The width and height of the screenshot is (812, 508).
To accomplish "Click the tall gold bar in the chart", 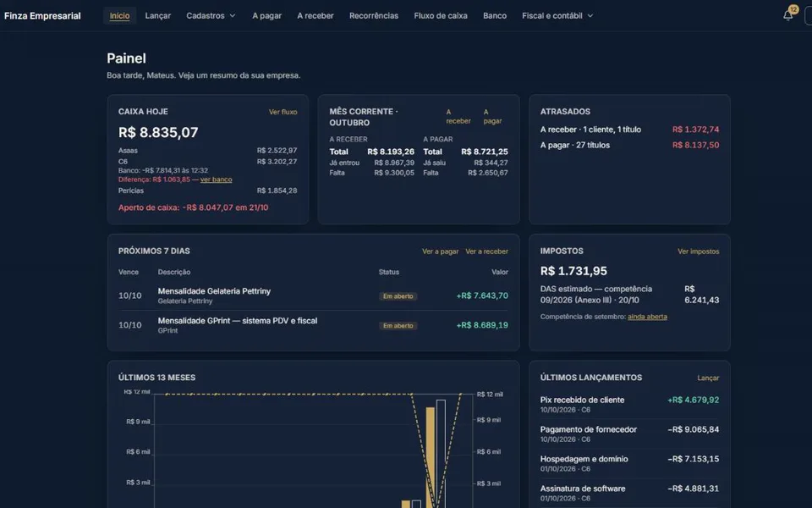I will (x=431, y=457).
